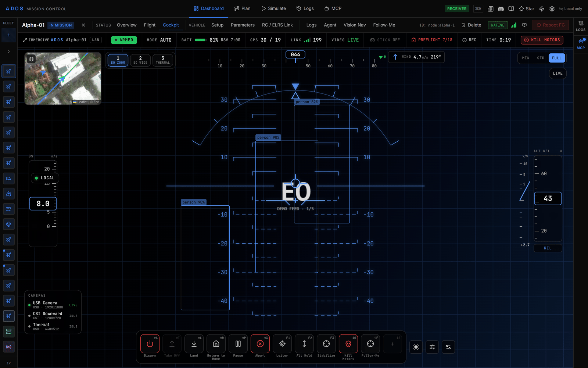Switch to Thermal camera feed 3
The width and height of the screenshot is (588, 368).
pyautogui.click(x=163, y=60)
